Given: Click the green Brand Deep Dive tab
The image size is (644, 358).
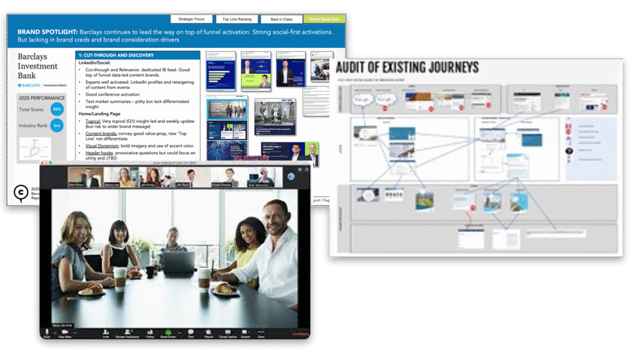Looking at the screenshot, I should pos(324,20).
